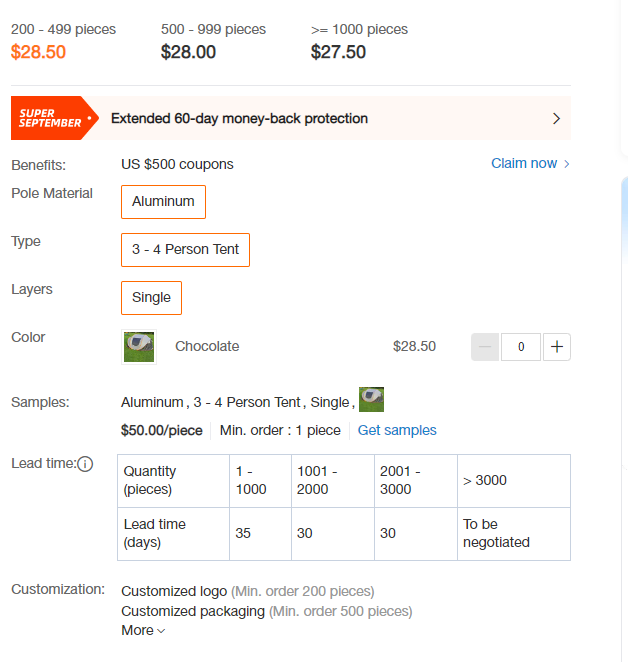Image resolution: width=628 pixels, height=662 pixels.
Task: Click the Chocolate quantity input field
Action: [521, 347]
